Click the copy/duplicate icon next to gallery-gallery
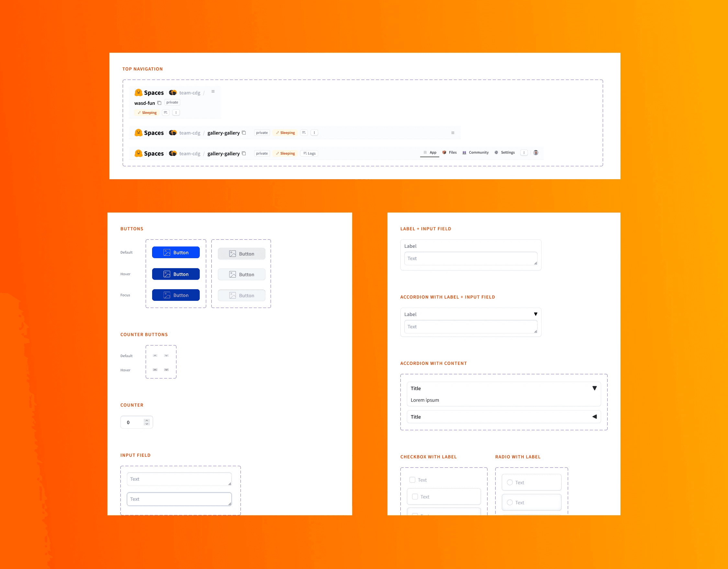 [245, 132]
